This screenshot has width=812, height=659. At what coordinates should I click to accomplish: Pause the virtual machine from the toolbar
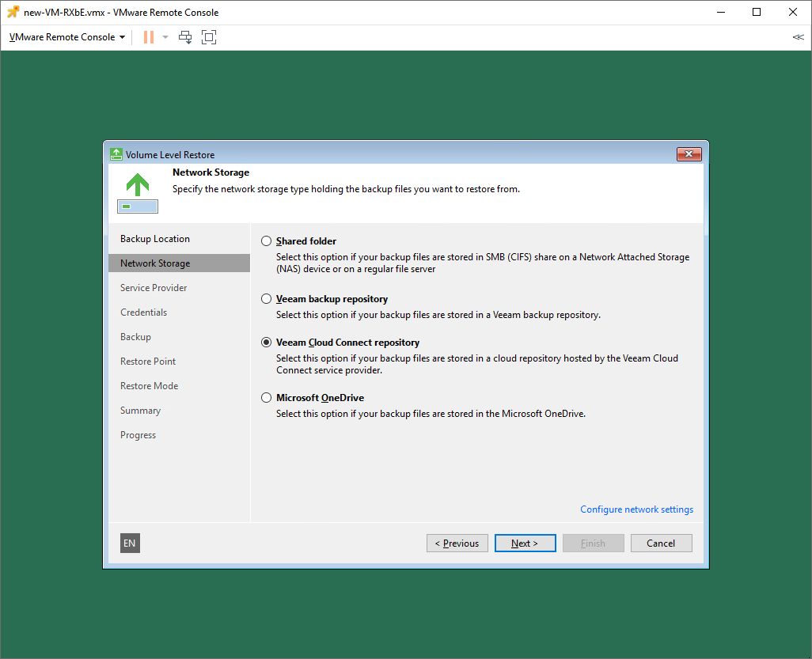[x=149, y=37]
